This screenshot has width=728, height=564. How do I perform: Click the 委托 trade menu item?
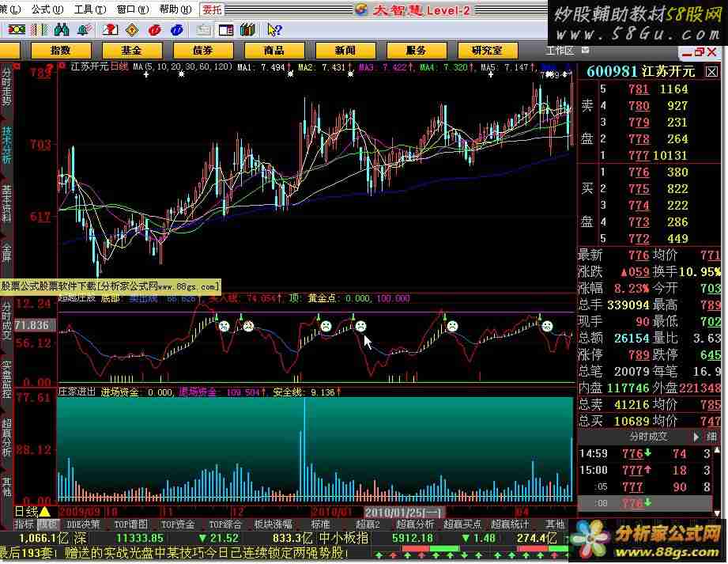[x=212, y=9]
